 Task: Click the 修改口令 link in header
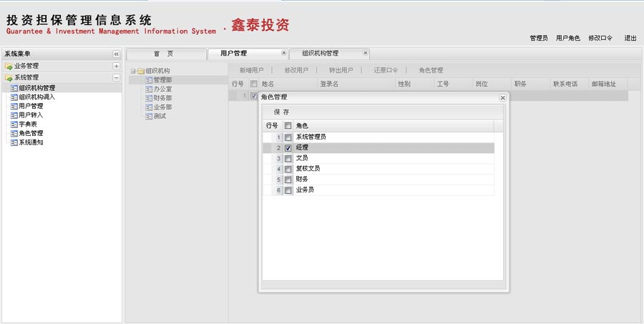pos(600,38)
